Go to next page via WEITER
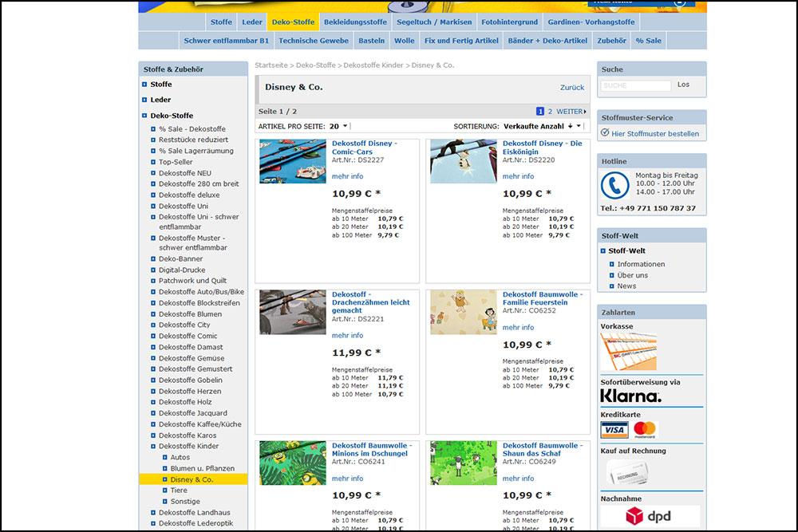798x532 pixels. [x=571, y=112]
